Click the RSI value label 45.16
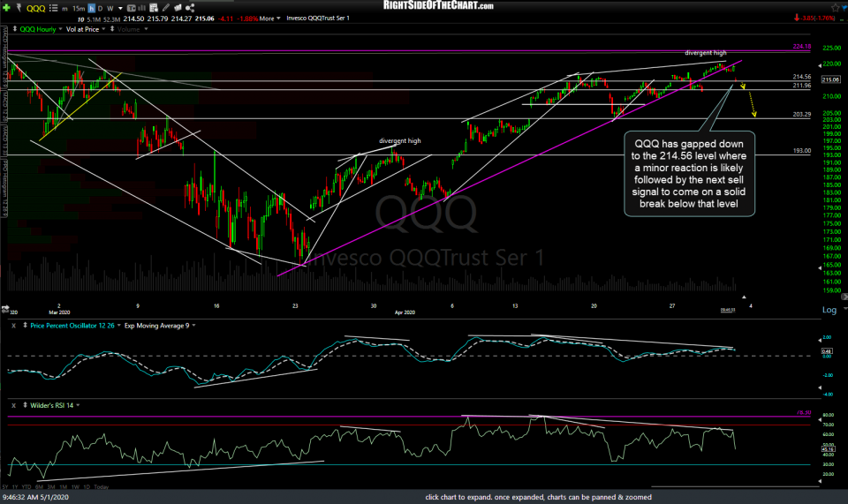 tap(828, 449)
